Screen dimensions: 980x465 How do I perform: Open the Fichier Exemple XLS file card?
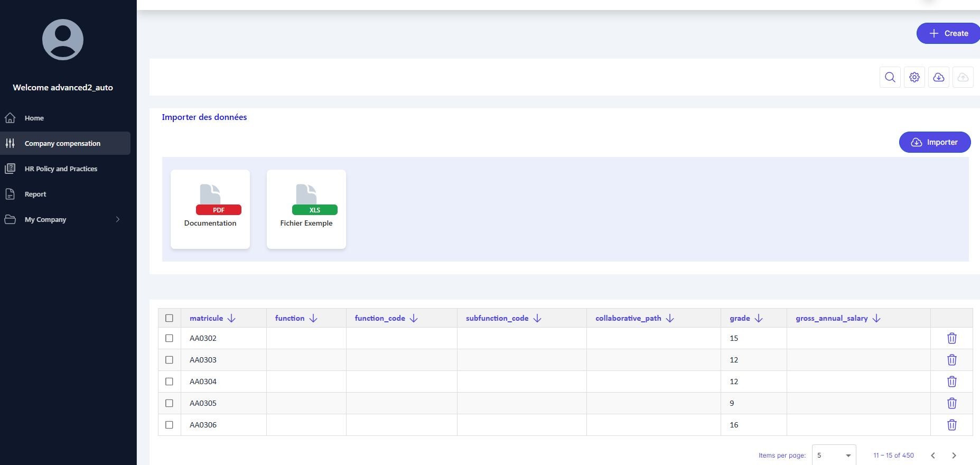[306, 209]
